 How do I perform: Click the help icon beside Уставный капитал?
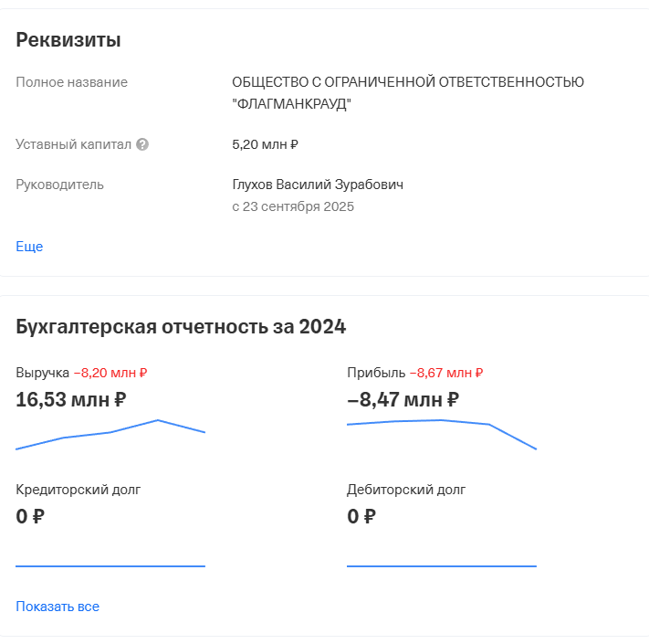[142, 144]
